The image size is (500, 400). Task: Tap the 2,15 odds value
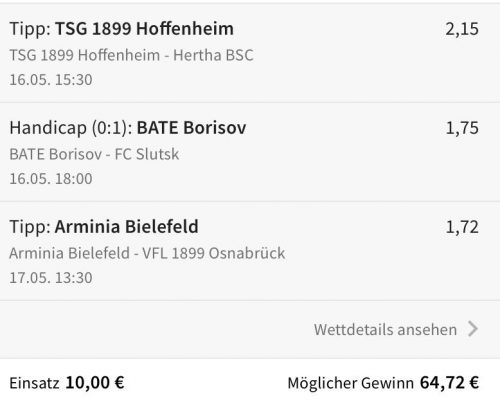click(462, 29)
